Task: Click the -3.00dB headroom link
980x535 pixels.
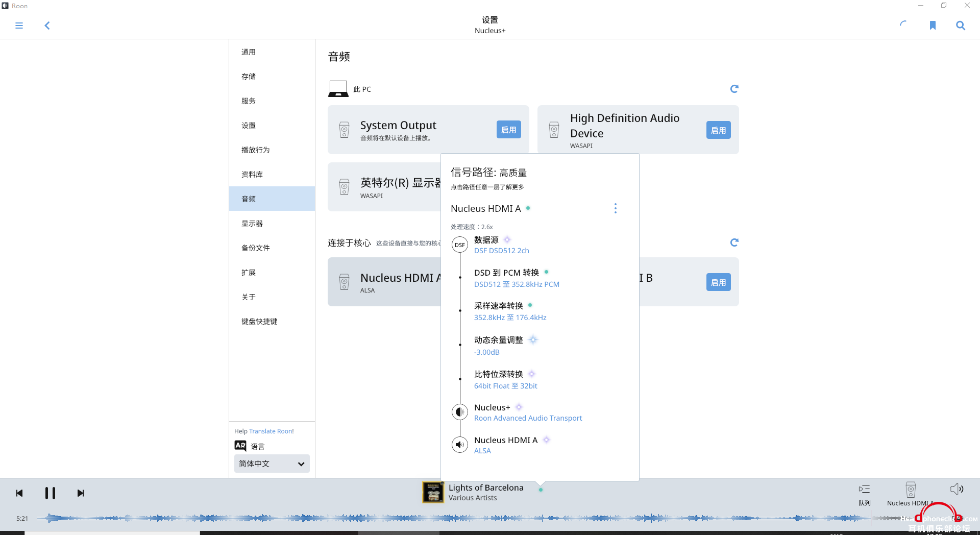Action: 487,352
